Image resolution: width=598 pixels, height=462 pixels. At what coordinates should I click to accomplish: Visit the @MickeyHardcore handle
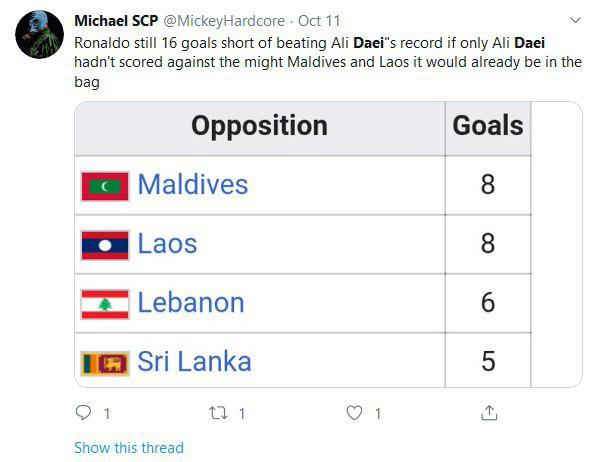tap(224, 21)
